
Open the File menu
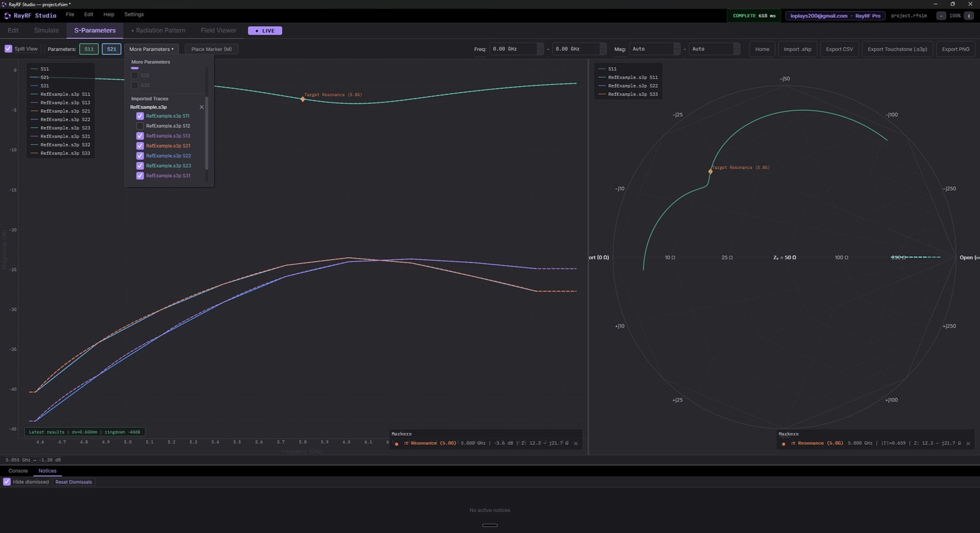tap(70, 14)
